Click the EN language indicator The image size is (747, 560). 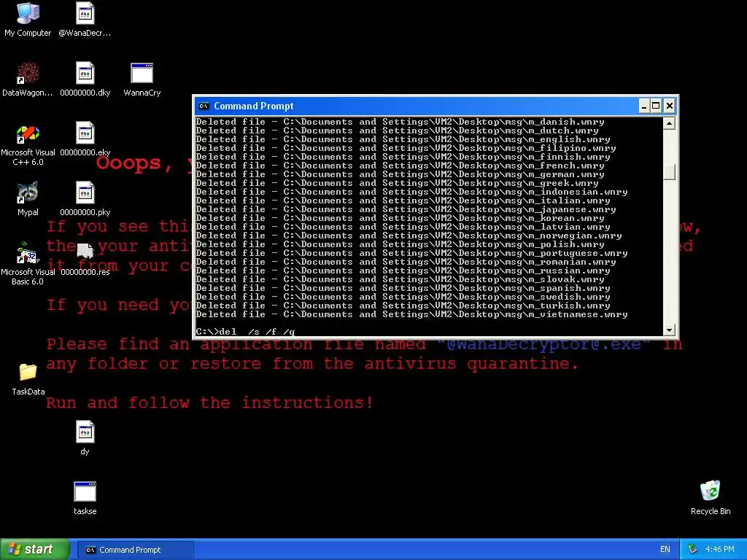(x=665, y=550)
